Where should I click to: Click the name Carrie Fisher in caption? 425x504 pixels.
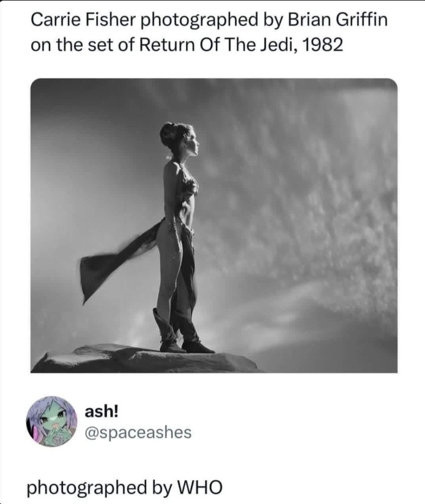point(83,20)
